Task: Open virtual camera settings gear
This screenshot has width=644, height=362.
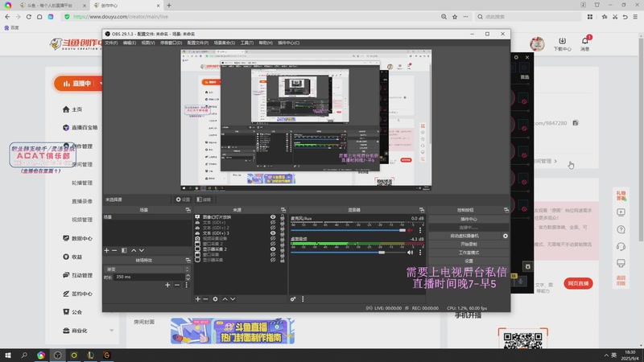Action: [x=506, y=236]
